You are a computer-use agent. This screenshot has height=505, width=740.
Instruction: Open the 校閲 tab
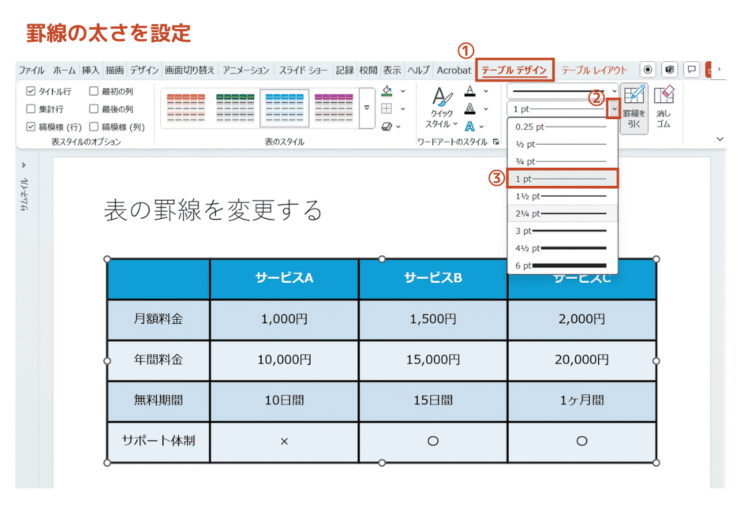click(368, 70)
